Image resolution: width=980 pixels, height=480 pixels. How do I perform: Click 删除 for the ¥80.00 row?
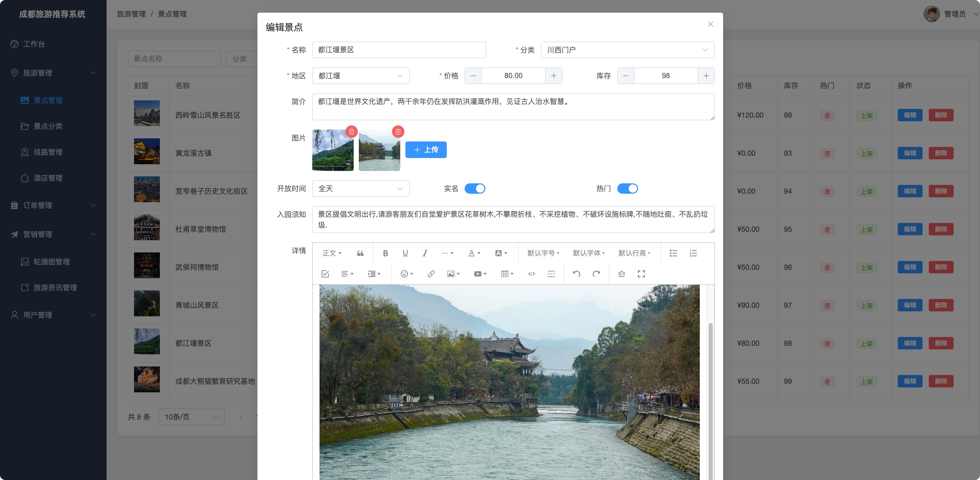[941, 343]
